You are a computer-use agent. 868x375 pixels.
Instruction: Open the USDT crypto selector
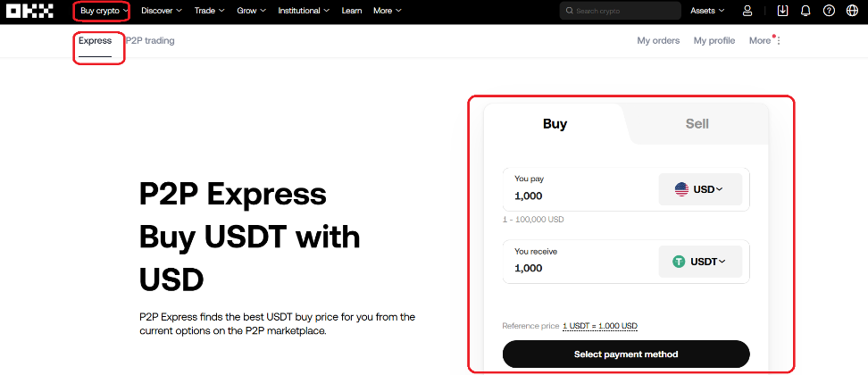point(700,262)
